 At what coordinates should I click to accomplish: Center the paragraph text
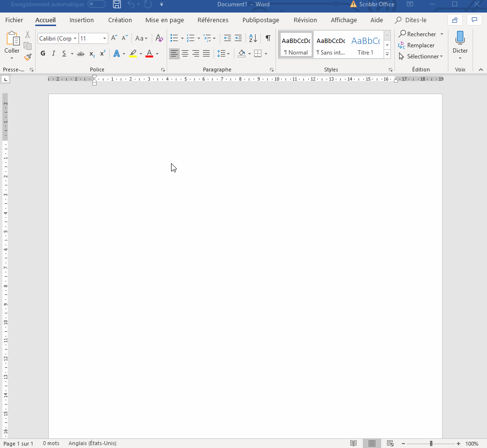click(x=185, y=54)
